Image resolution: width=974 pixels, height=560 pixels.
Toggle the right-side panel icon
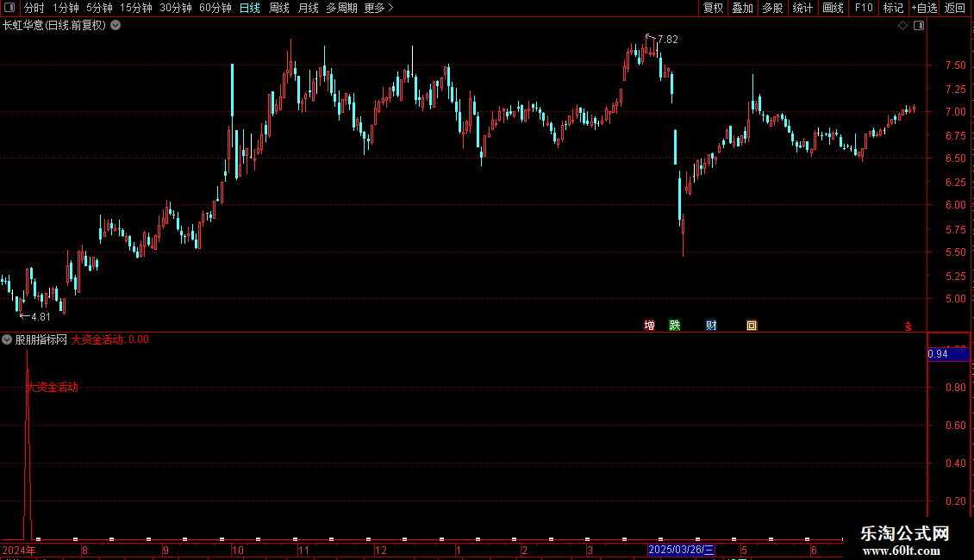[919, 26]
